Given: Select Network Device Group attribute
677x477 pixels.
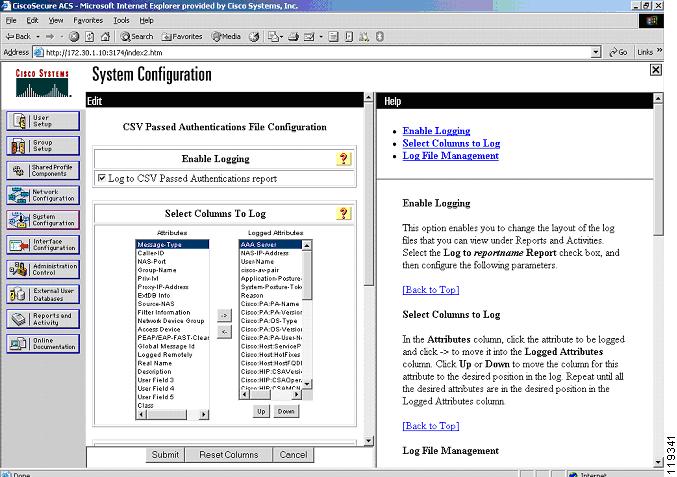Looking at the screenshot, I should pos(171,321).
